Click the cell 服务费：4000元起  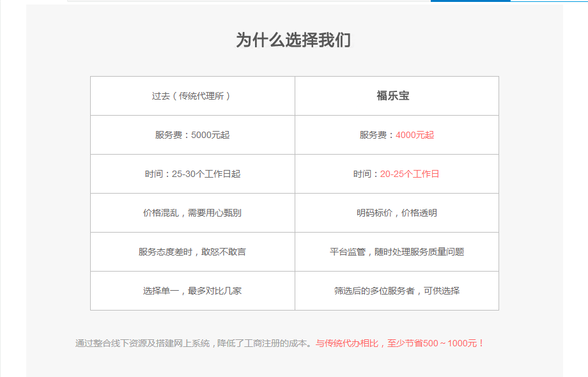397,135
